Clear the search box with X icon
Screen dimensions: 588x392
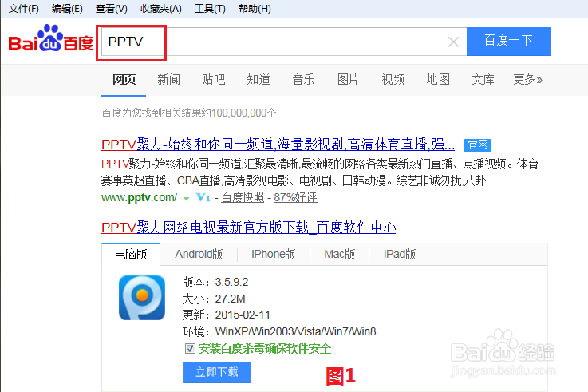453,42
